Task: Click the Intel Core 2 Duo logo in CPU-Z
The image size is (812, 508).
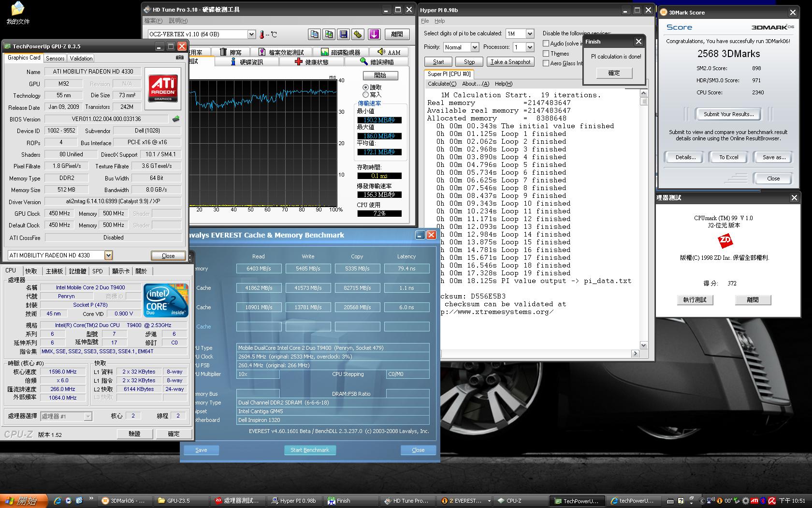Action: click(166, 300)
